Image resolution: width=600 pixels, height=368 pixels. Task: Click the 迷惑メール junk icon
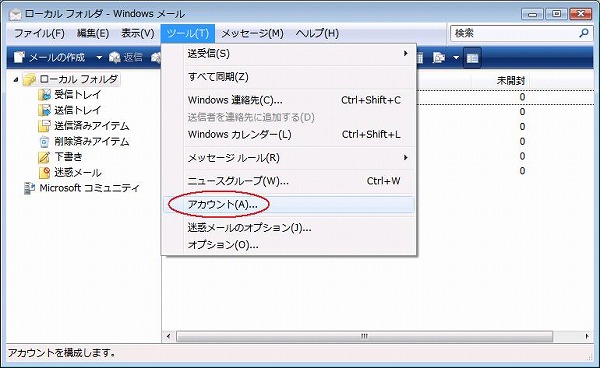[44, 173]
